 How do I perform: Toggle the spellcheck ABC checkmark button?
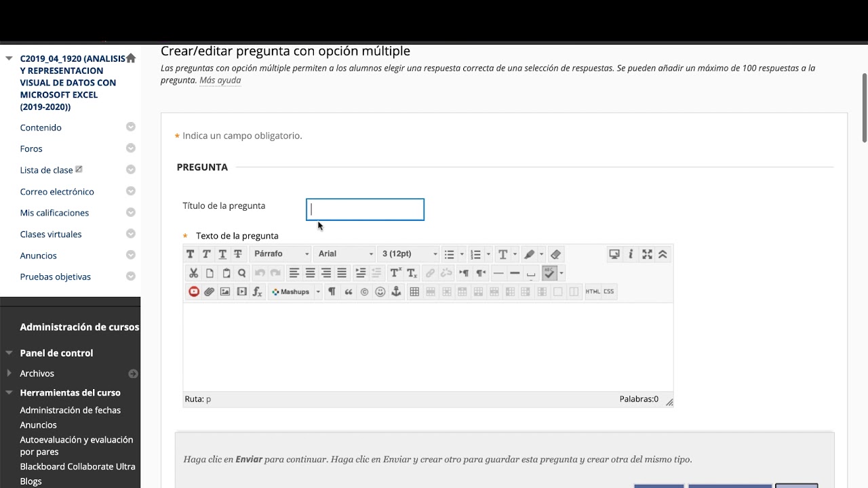pos(549,273)
